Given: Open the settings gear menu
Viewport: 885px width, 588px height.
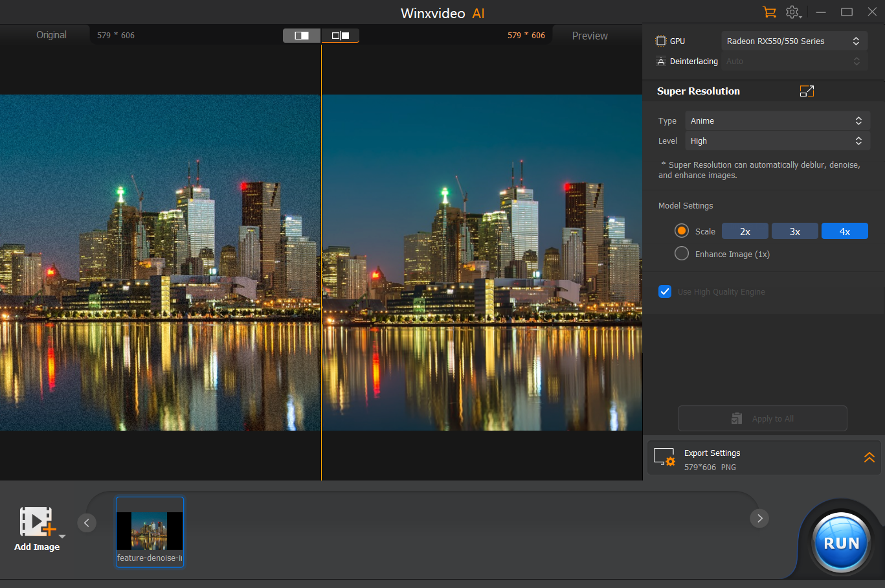Looking at the screenshot, I should point(792,12).
